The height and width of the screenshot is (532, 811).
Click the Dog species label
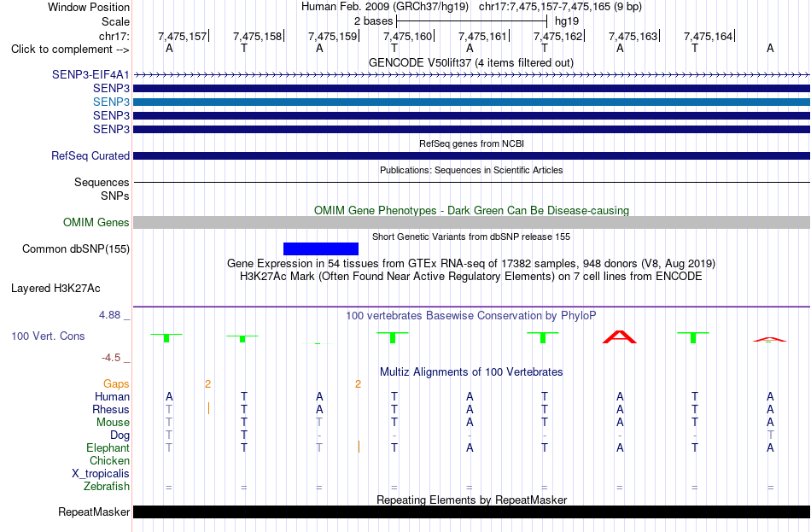tap(120, 436)
